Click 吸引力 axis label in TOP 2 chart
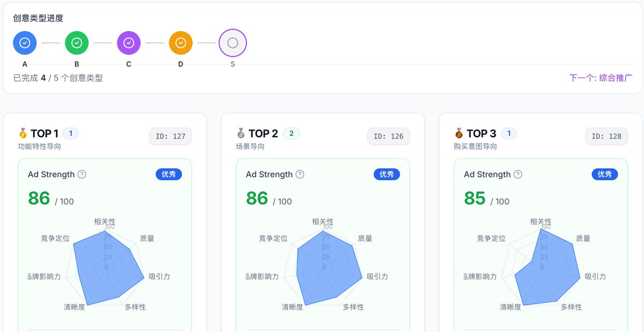The width and height of the screenshot is (644, 332). click(x=377, y=276)
